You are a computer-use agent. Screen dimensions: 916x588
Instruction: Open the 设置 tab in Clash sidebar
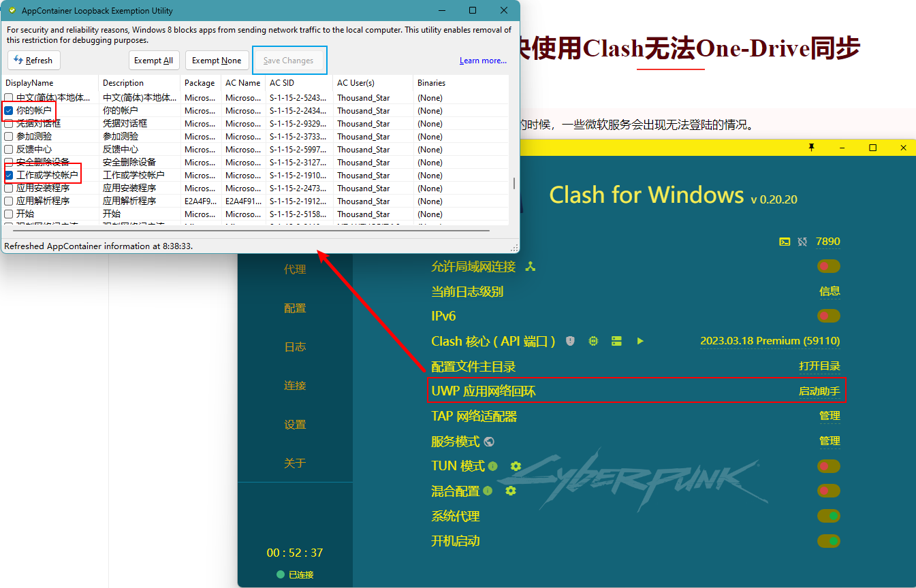pyautogui.click(x=295, y=425)
